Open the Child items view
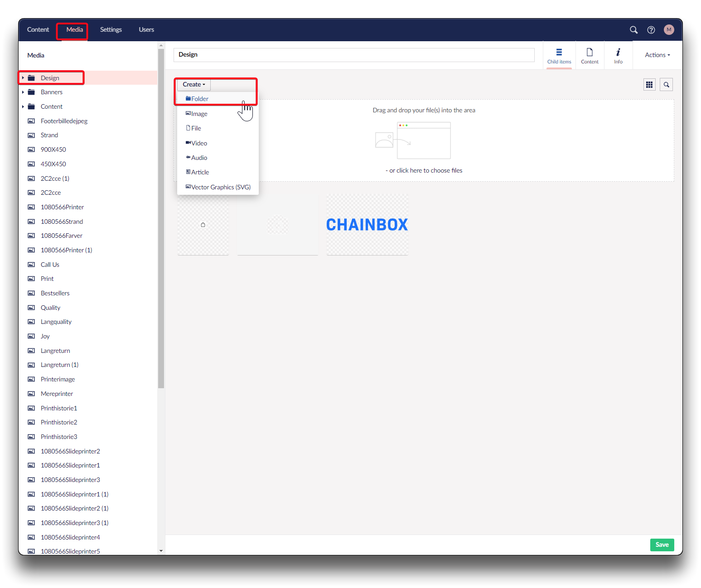Screen dimensions: 701x588 point(559,55)
